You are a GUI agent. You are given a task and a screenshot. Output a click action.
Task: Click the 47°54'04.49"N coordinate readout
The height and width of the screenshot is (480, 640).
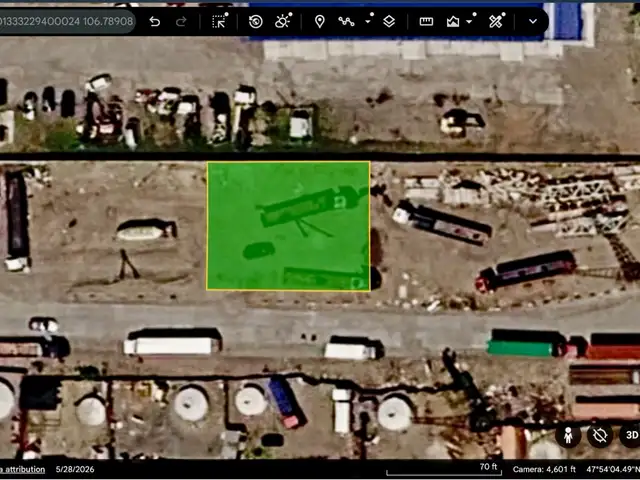tap(613, 469)
